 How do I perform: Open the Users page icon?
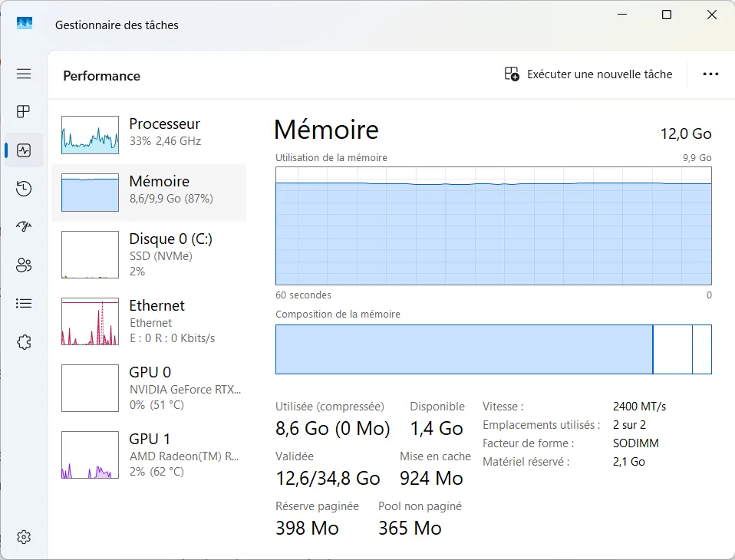24,265
